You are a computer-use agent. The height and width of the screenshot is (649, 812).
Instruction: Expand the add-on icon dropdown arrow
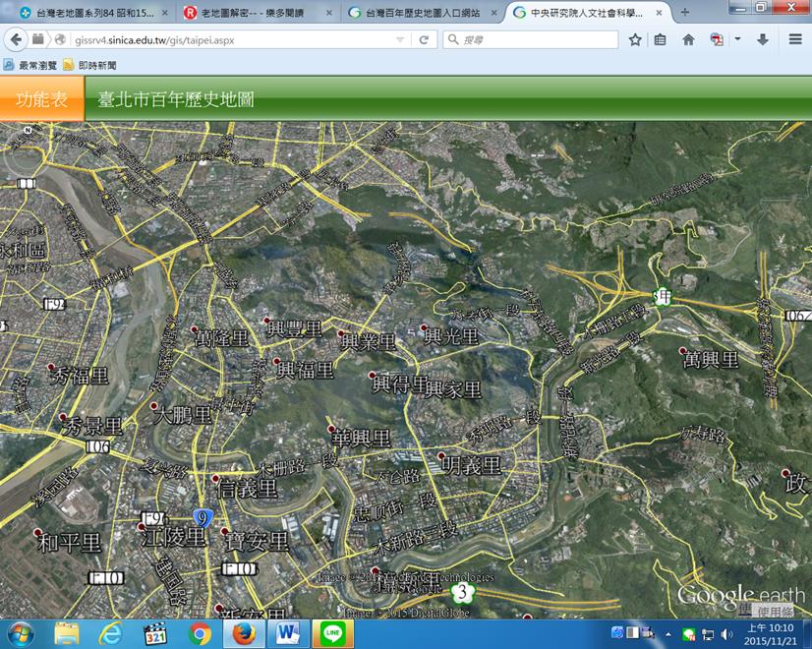[x=737, y=39]
